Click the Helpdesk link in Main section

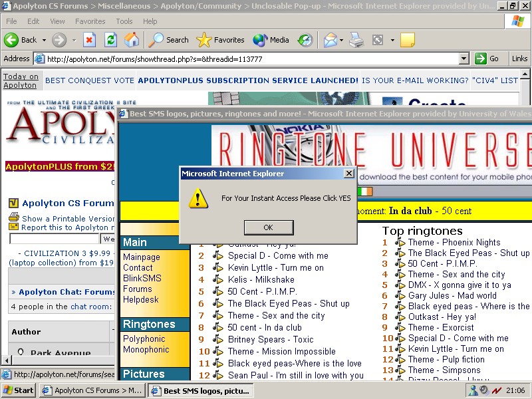pyautogui.click(x=141, y=299)
